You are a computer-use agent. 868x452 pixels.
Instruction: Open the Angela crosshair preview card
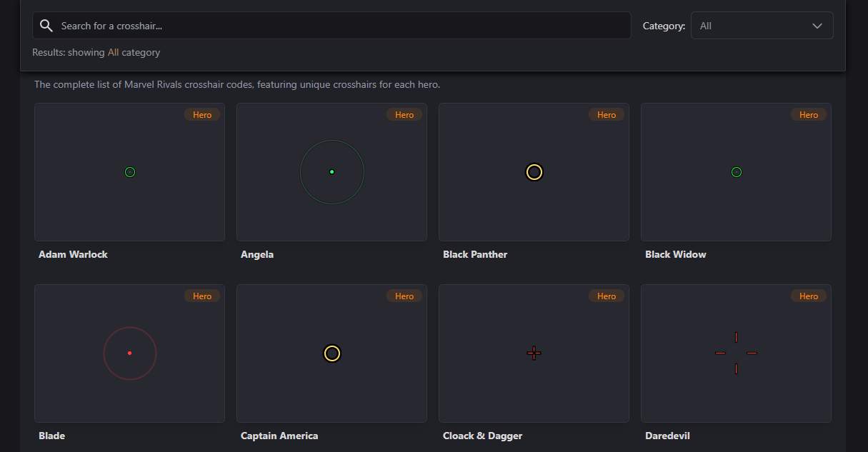point(331,172)
